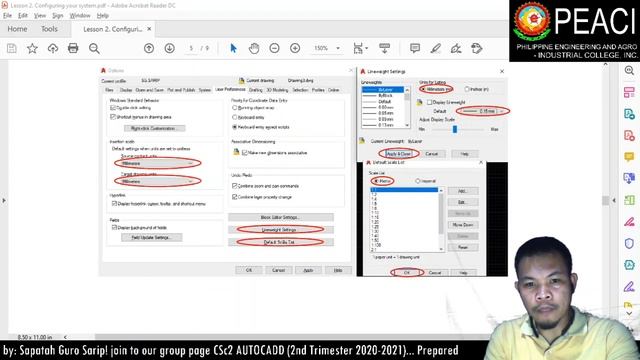Switch to the Tools tab

click(49, 29)
